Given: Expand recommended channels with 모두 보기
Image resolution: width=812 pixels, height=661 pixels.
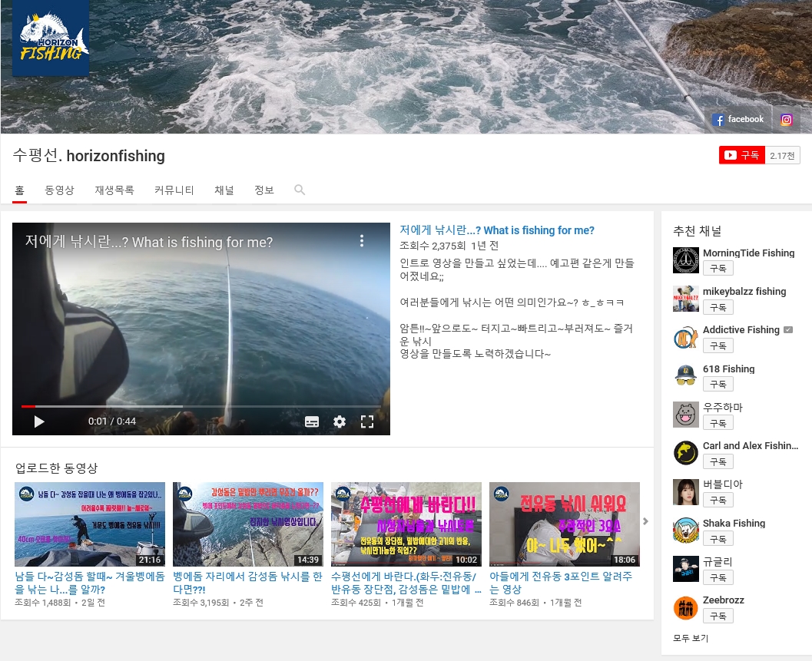Looking at the screenshot, I should tap(691, 638).
